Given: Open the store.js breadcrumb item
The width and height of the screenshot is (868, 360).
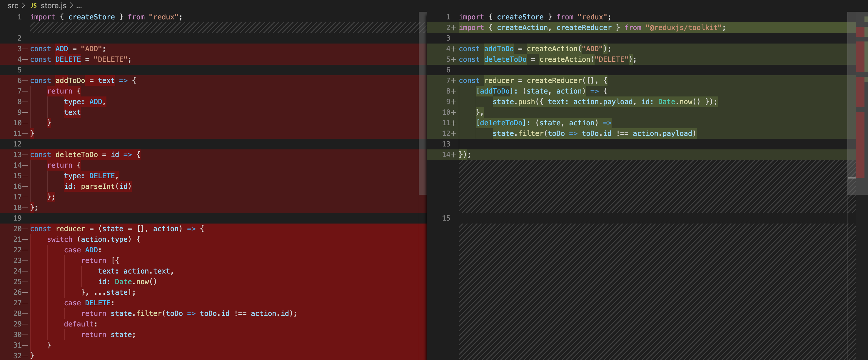Looking at the screenshot, I should click(53, 6).
